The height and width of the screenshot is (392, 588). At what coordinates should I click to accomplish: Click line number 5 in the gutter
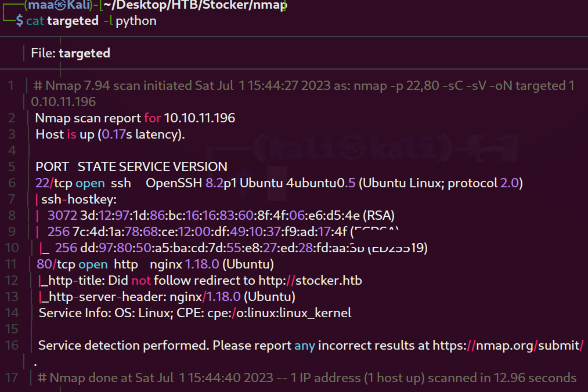click(x=12, y=167)
